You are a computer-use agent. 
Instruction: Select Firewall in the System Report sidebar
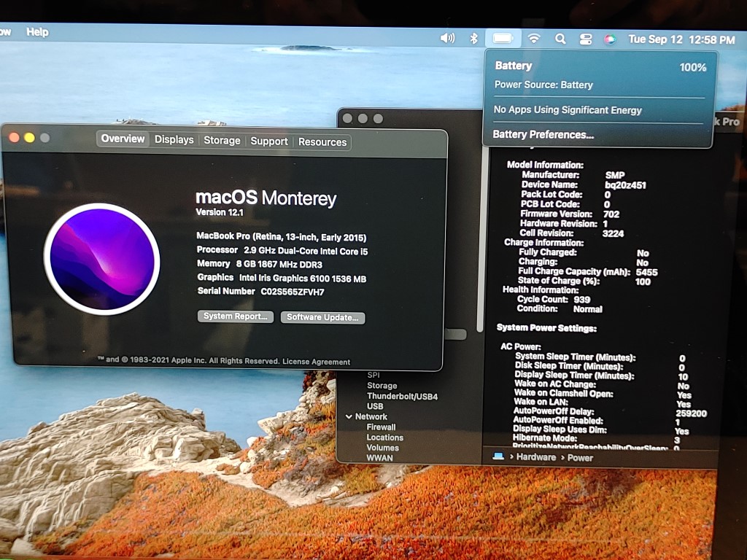click(381, 427)
